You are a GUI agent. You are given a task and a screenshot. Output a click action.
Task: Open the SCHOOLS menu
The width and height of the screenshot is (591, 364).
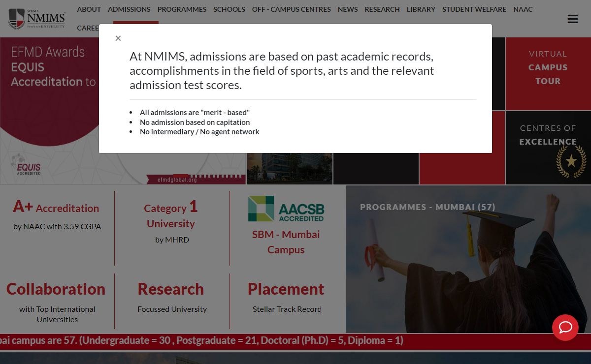[229, 9]
